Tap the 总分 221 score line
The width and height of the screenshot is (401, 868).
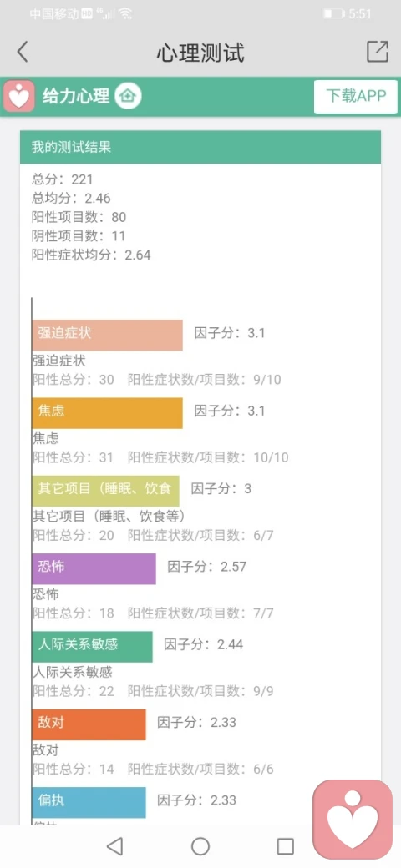pos(63,179)
